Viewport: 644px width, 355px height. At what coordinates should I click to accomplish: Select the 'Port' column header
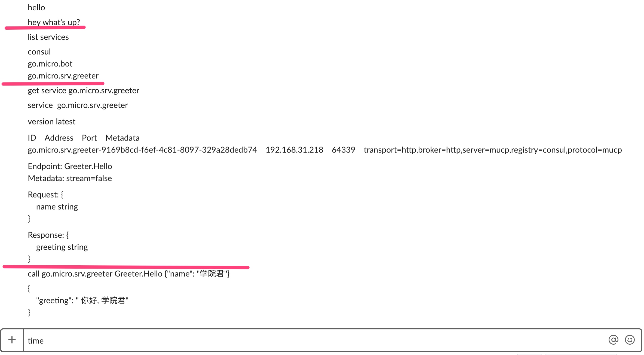coord(89,138)
